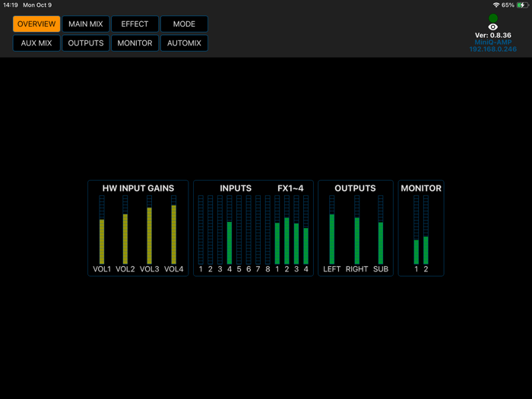Screen dimensions: 532x399
Task: Click the SUB output meter
Action: [x=381, y=230]
